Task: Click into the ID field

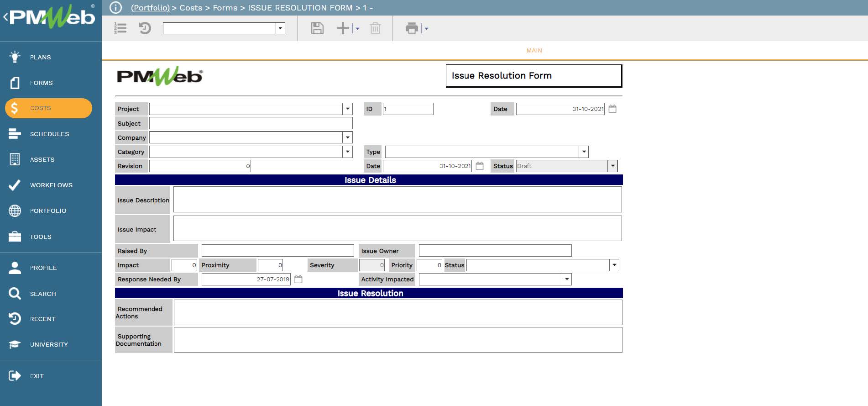Action: [x=408, y=109]
